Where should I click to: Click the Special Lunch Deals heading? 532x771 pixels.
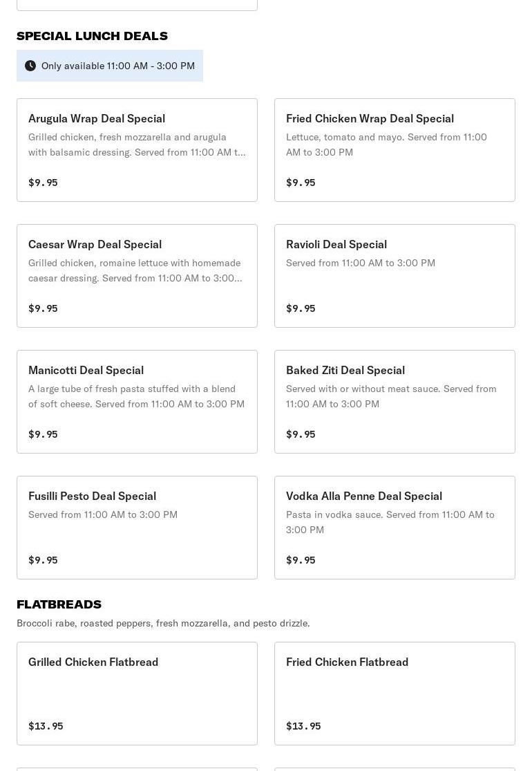(x=92, y=36)
